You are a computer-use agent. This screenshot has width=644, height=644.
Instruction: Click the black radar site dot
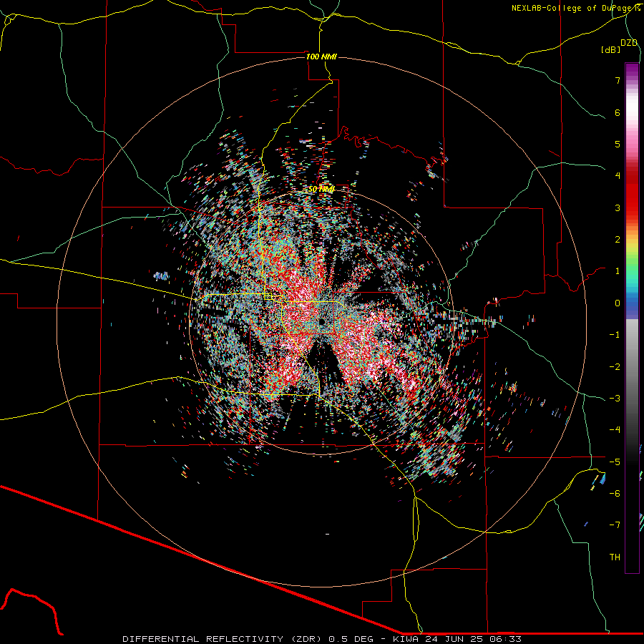tap(322, 321)
